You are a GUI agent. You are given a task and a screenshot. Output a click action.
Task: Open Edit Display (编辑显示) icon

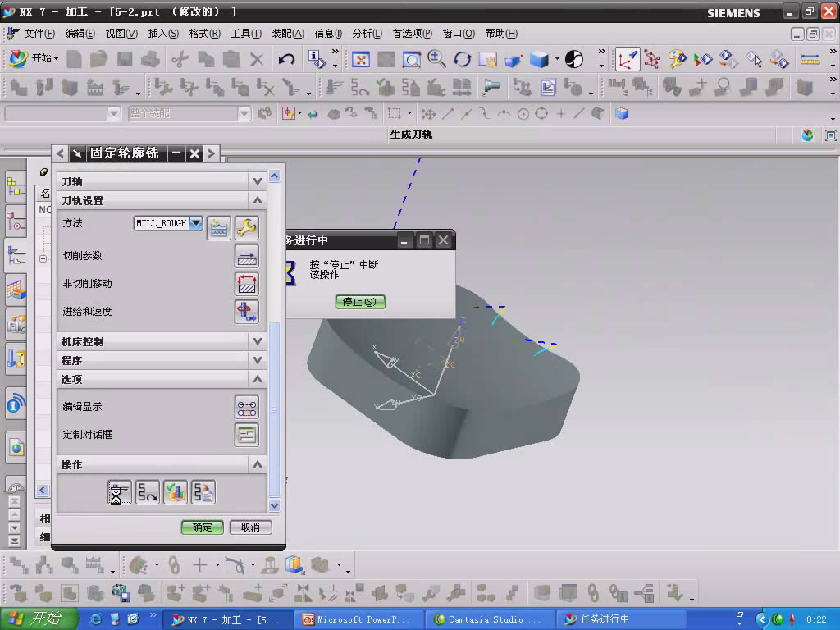246,407
